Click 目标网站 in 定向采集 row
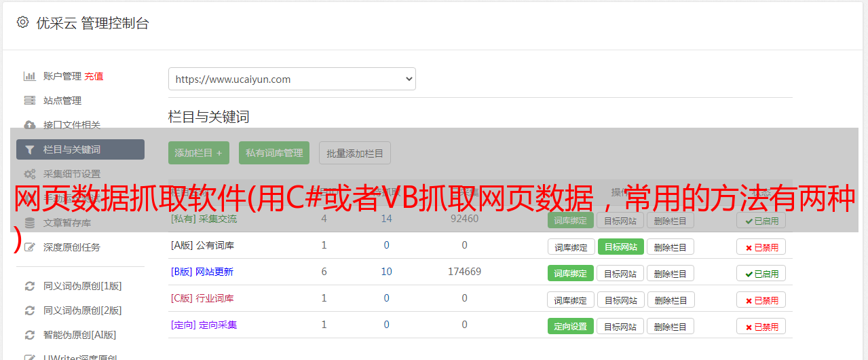Viewport: 868px width, 360px height. pyautogui.click(x=620, y=327)
